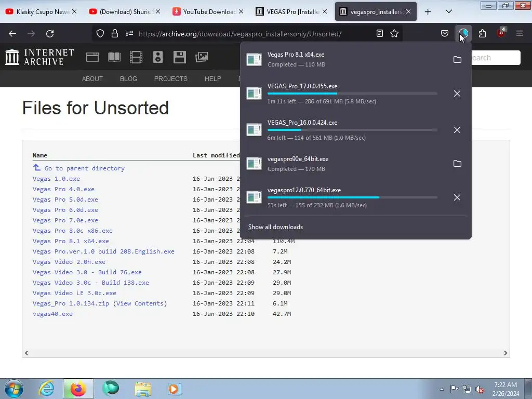
Task: Cancel VEGAS_Pro_16.0.0.424.exe download
Action: point(457,129)
